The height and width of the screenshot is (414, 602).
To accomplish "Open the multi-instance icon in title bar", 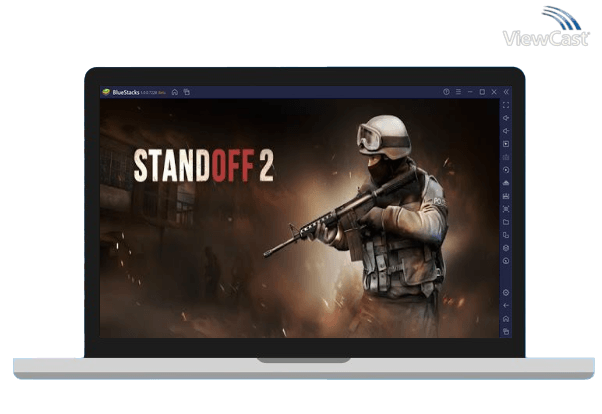I will (x=187, y=92).
